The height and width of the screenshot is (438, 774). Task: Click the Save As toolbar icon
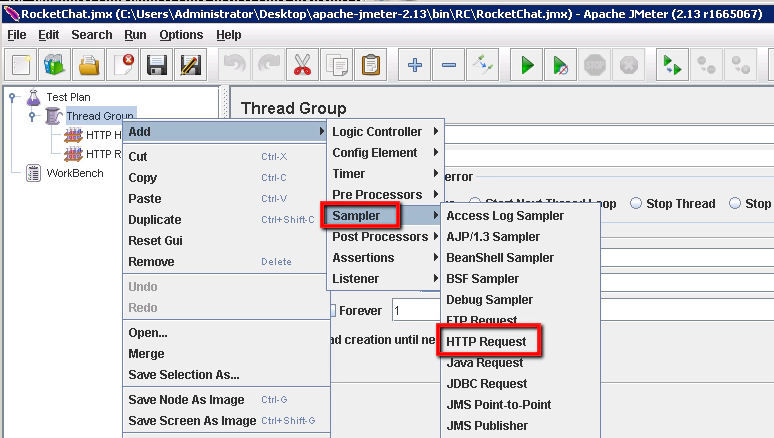pyautogui.click(x=191, y=65)
